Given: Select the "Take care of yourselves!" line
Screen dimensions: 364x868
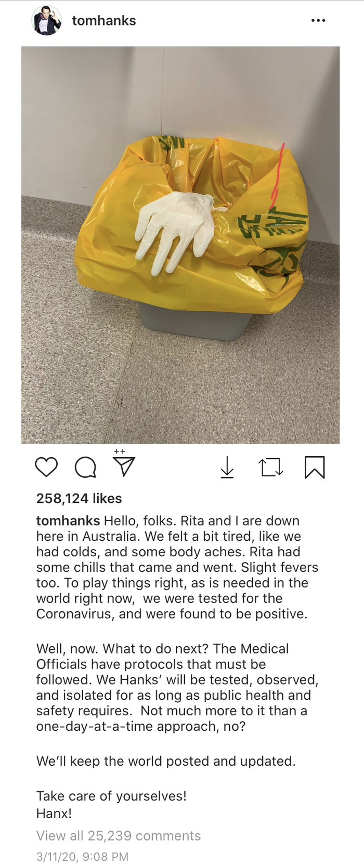Looking at the screenshot, I should click(111, 796).
